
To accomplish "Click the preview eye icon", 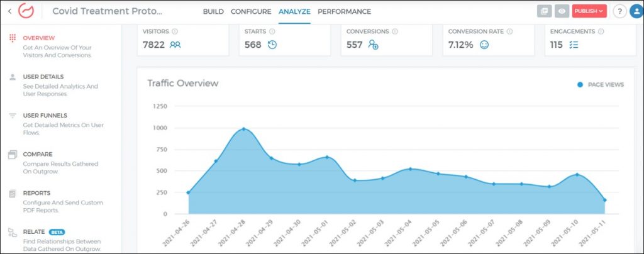I will click(x=562, y=11).
